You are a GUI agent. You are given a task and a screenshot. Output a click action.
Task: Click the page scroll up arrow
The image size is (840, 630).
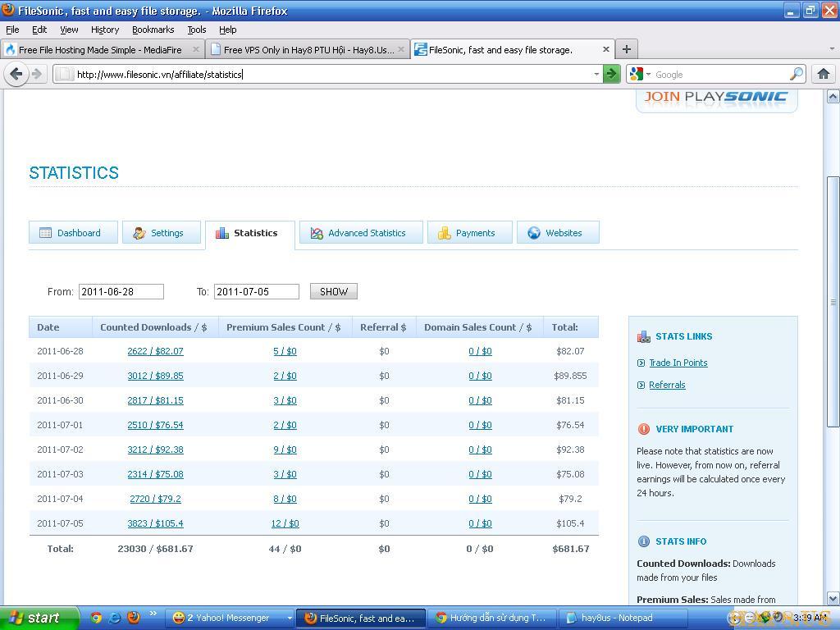[x=833, y=97]
